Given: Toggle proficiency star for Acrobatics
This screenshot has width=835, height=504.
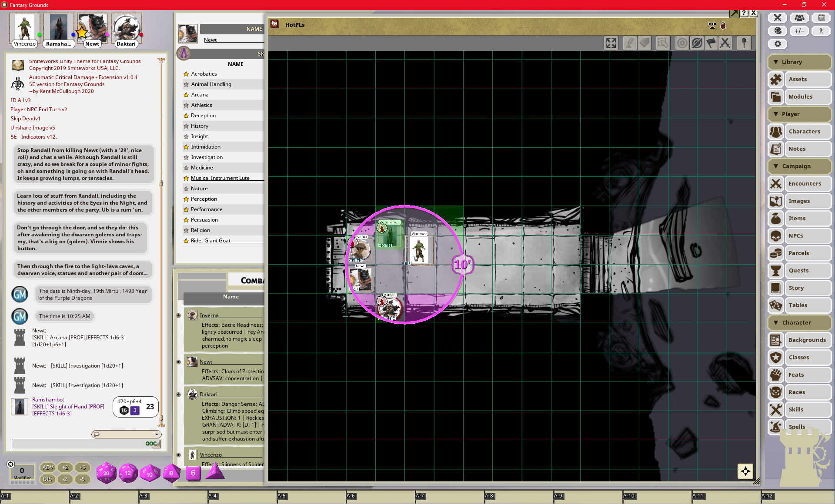Looking at the screenshot, I should click(186, 74).
